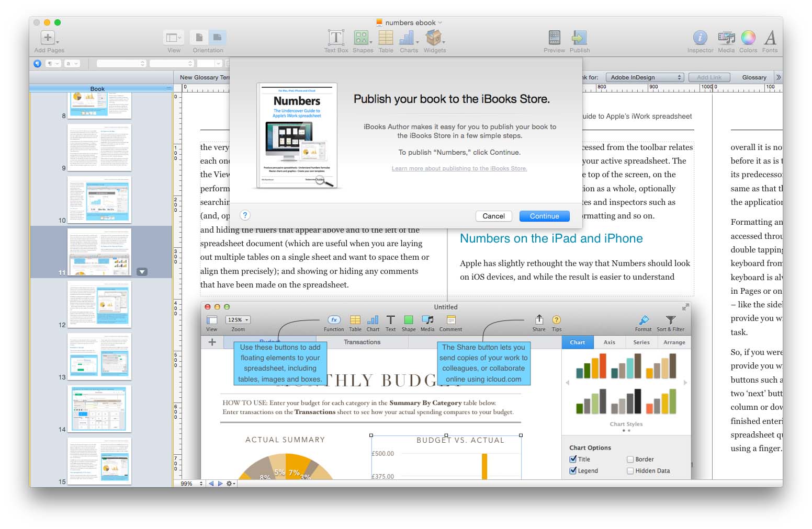This screenshot has width=812, height=529.
Task: Click the Add Link button
Action: point(709,77)
